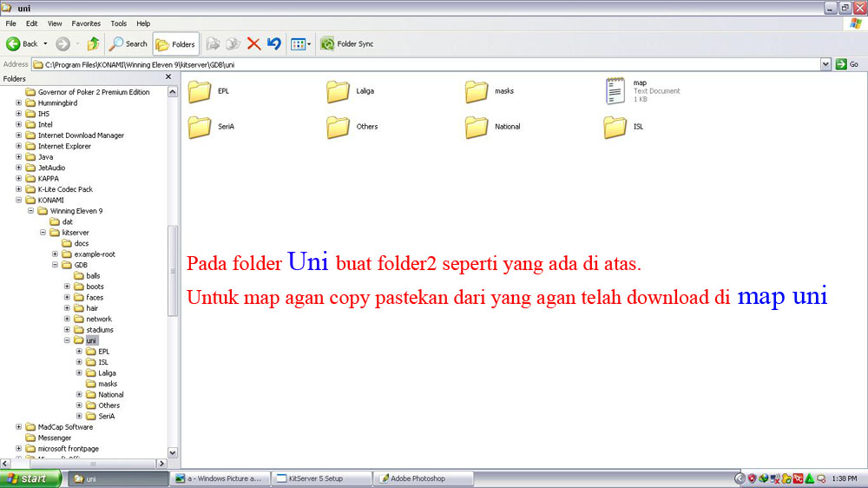This screenshot has width=868, height=488.
Task: Select the hair folder in tree
Action: tap(86, 308)
